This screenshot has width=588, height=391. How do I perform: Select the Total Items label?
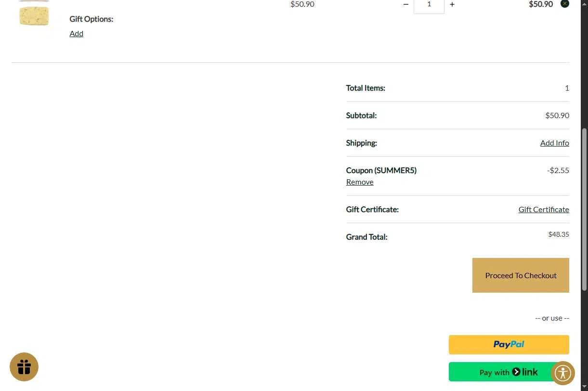point(366,88)
